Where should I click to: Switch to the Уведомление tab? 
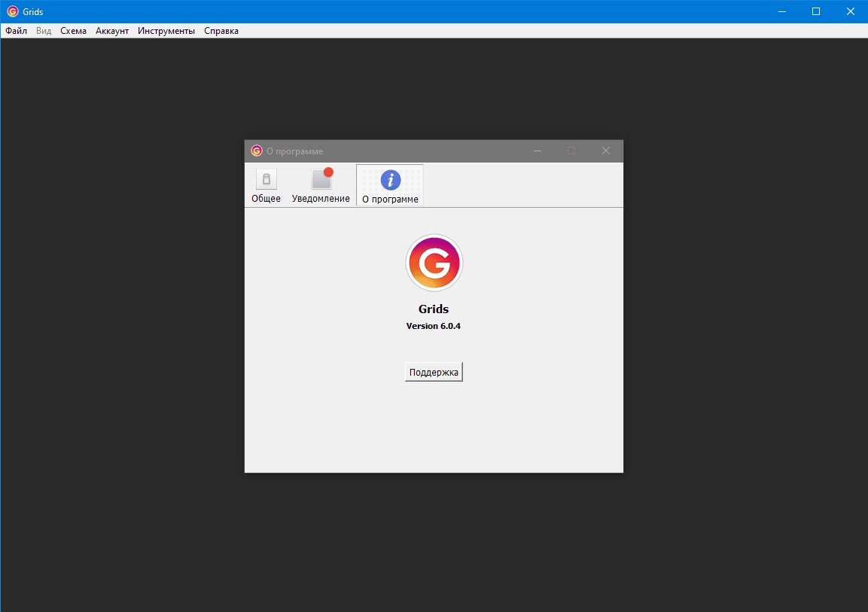[x=321, y=185]
